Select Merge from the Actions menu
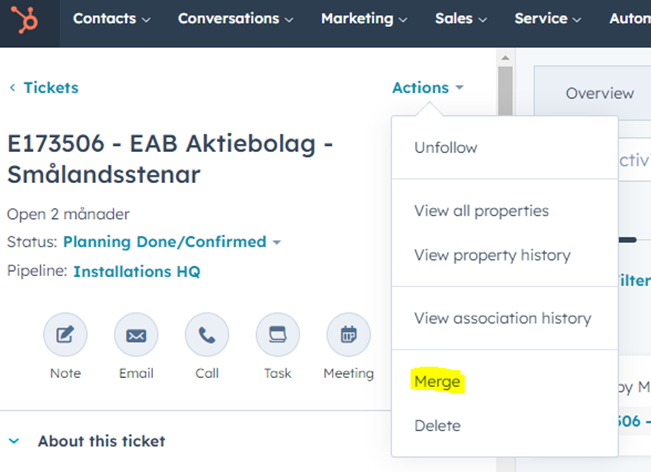 click(x=437, y=382)
